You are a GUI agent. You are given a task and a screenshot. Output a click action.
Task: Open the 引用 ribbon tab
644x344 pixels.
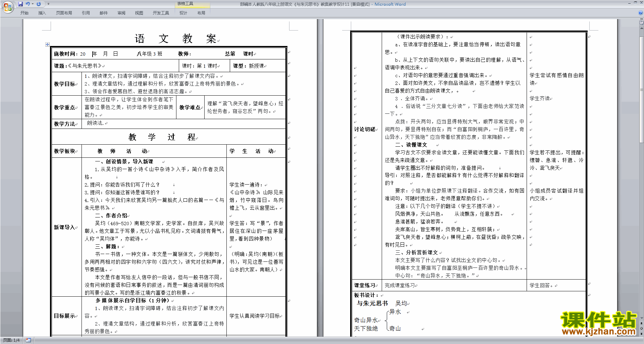(86, 13)
